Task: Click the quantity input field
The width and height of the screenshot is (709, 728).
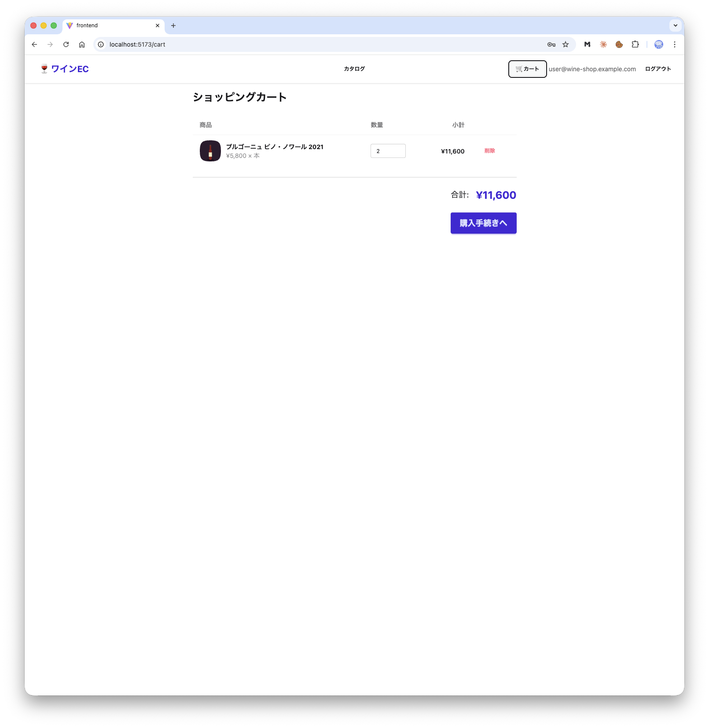Action: [388, 151]
